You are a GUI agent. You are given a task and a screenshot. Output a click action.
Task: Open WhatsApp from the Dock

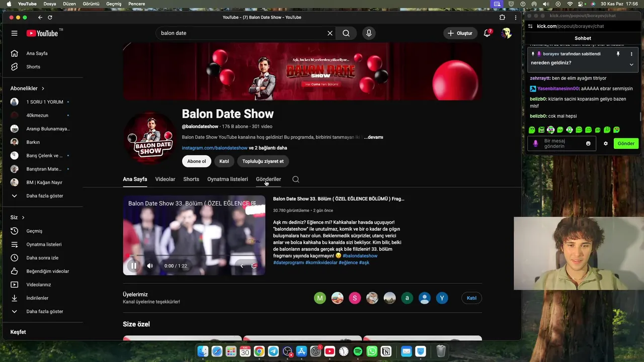coord(372,351)
